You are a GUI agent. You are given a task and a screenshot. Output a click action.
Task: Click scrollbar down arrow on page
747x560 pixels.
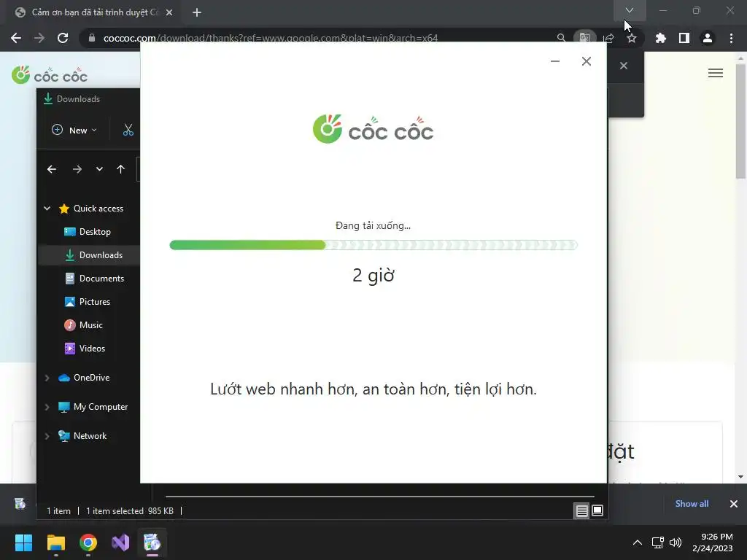tap(740, 477)
